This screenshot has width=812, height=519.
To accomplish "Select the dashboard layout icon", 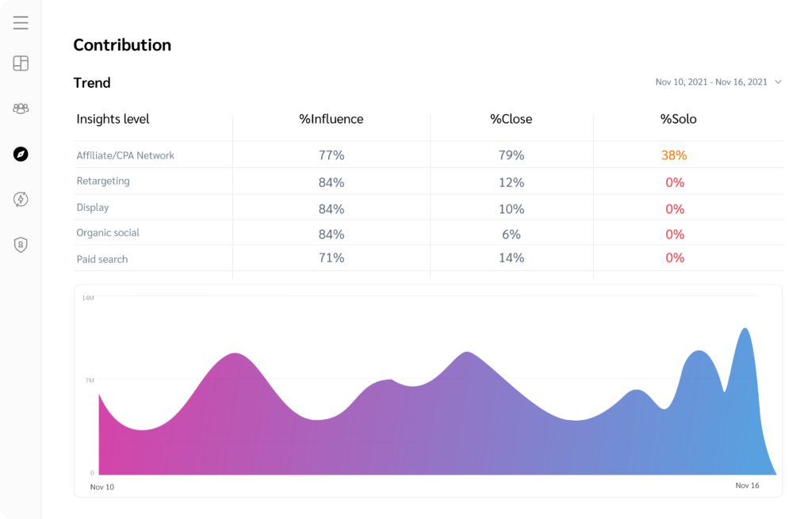I will point(21,63).
